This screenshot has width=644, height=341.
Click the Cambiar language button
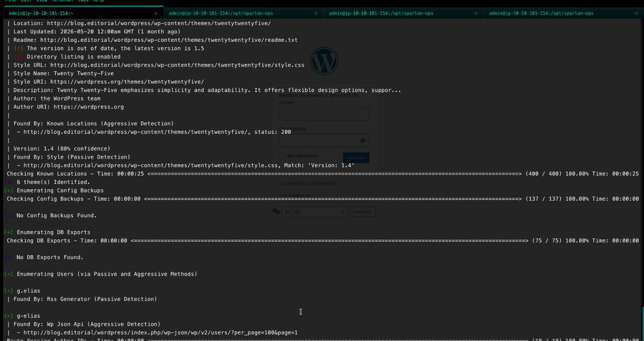(x=362, y=212)
